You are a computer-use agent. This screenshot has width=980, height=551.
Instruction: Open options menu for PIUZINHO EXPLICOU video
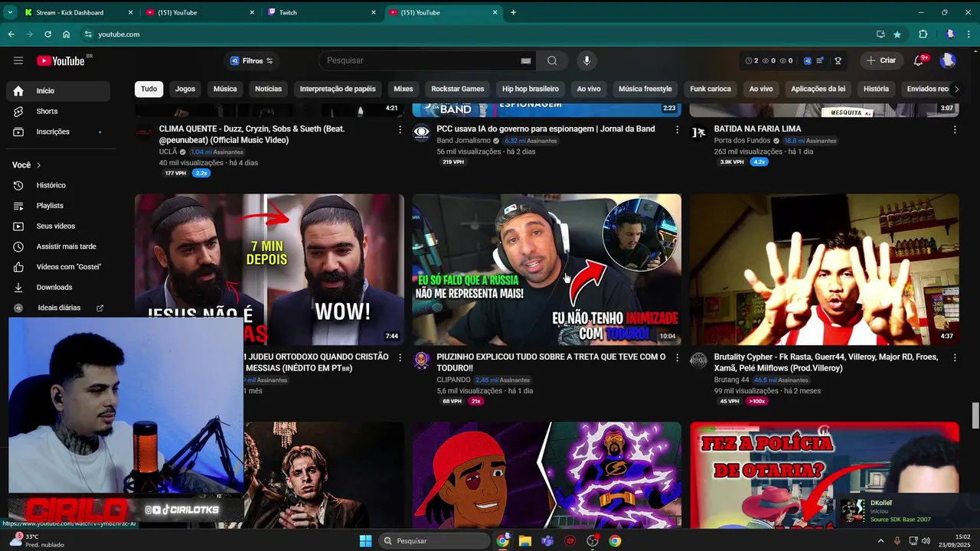(x=677, y=357)
